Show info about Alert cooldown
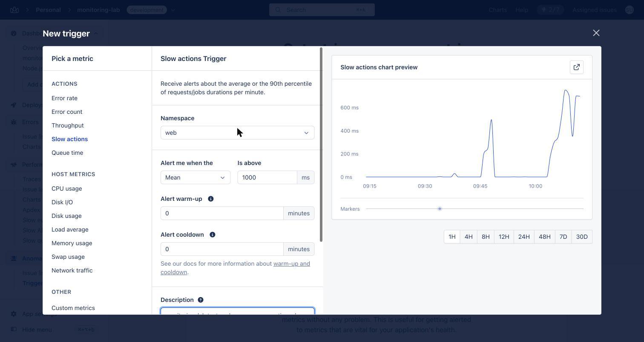The height and width of the screenshot is (342, 644). coord(212,235)
